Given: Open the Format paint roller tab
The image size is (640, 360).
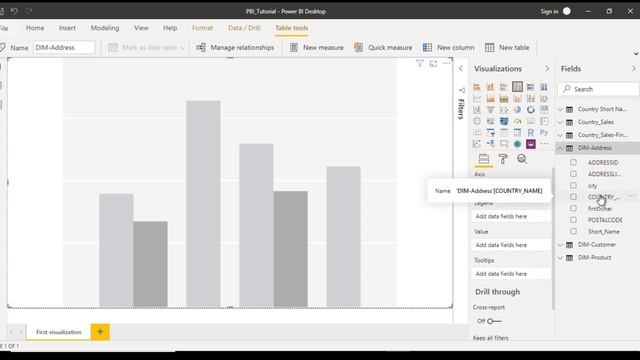Looking at the screenshot, I should coord(503,159).
